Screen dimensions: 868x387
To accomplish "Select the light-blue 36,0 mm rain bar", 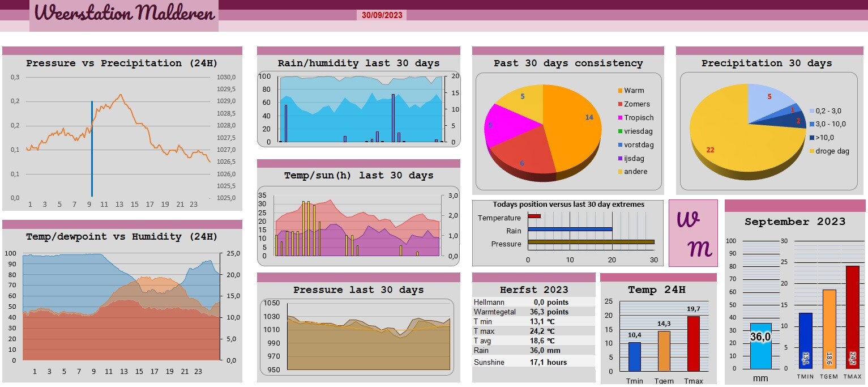I will click(x=760, y=346).
